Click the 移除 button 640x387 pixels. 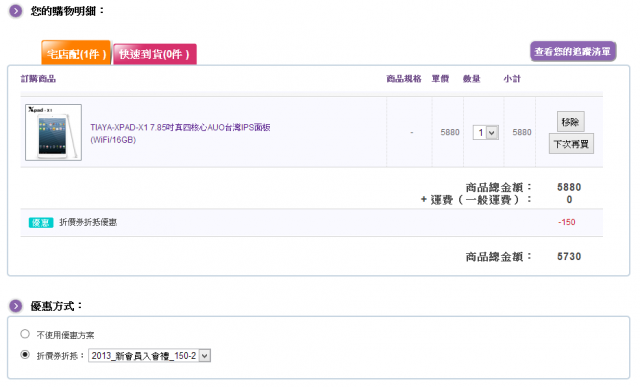click(571, 122)
